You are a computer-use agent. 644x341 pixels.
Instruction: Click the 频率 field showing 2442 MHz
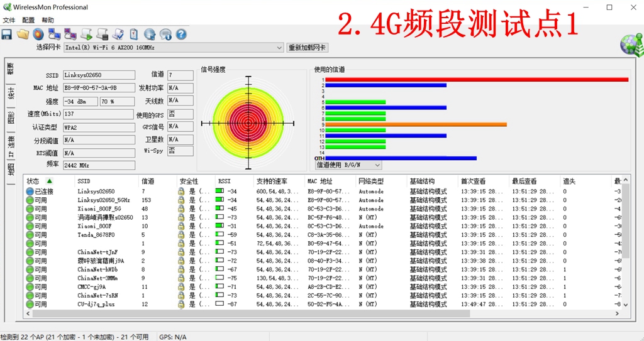tap(99, 165)
